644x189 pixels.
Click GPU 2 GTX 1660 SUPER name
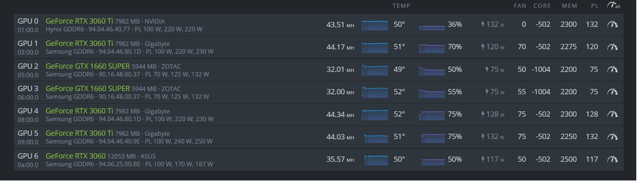pos(88,66)
